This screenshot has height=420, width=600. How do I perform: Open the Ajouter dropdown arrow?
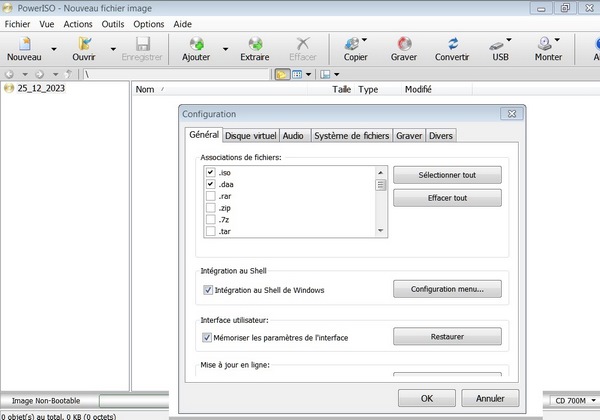(x=225, y=49)
